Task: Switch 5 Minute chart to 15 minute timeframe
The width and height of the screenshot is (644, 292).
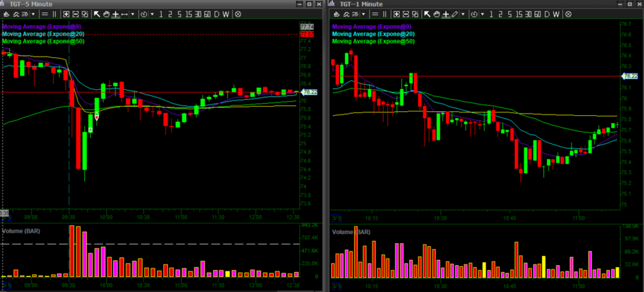Action: (x=188, y=14)
